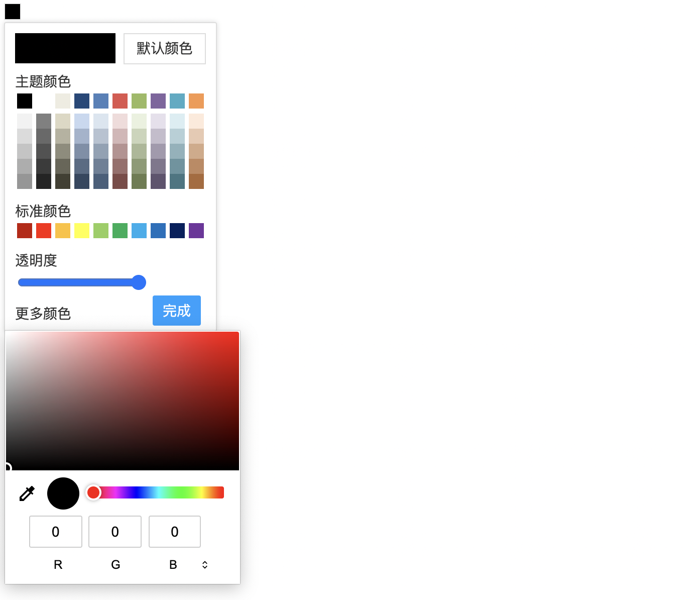Choose the teal theme color swatch
The height and width of the screenshot is (600, 700).
177,101
